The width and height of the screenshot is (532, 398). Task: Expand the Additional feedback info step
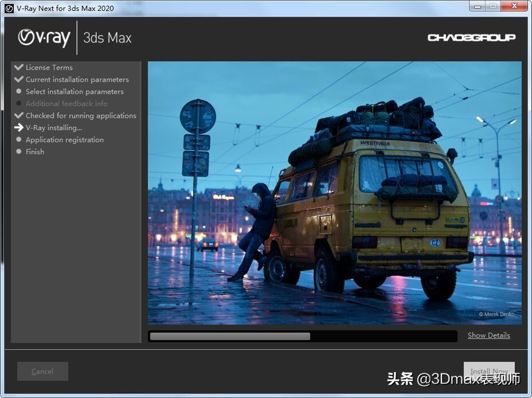[66, 103]
